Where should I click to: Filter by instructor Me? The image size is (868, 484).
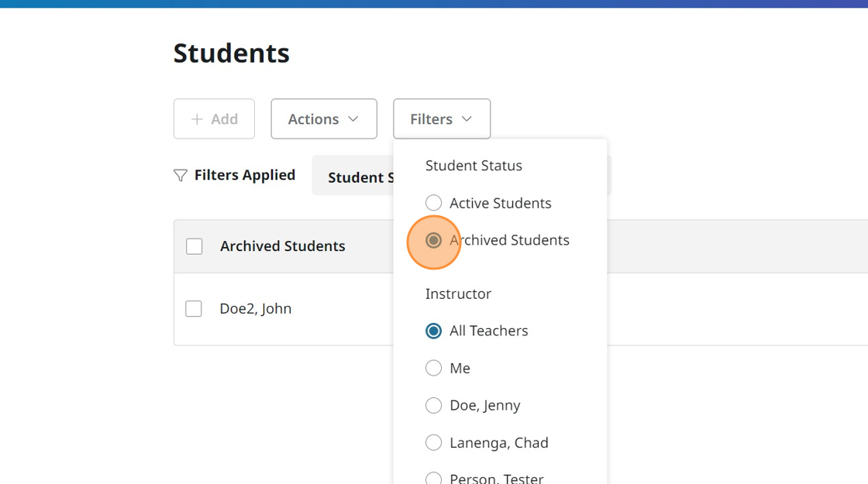434,368
